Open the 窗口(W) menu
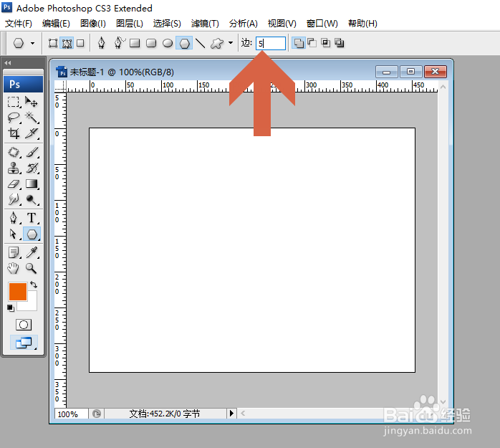Screen dimensions: 500x448 coord(322,23)
